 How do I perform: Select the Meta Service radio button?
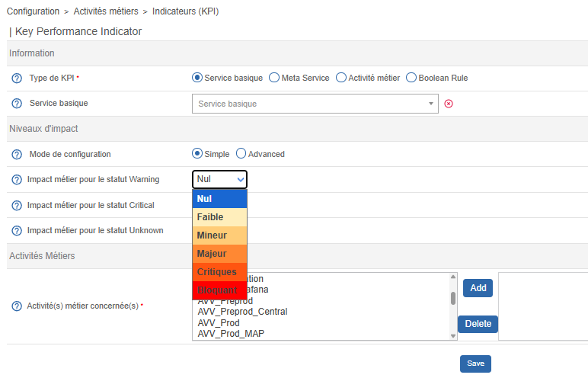[274, 78]
